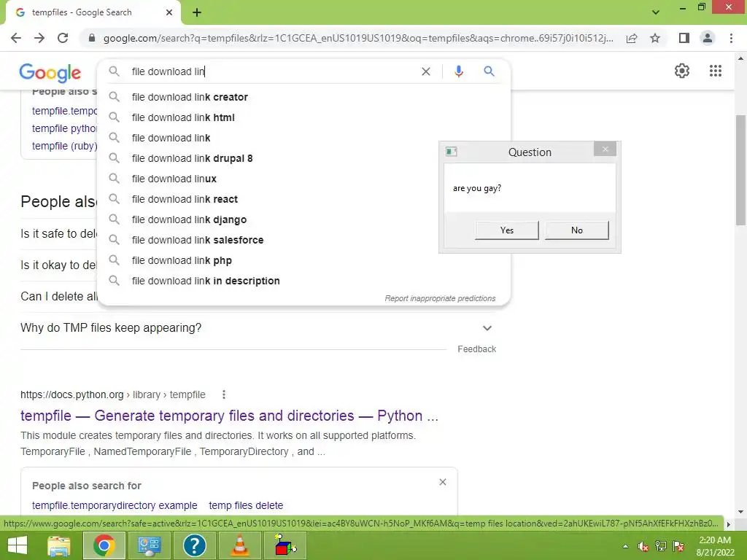The width and height of the screenshot is (747, 560).
Task: Click the network tray icon
Action: coord(660,546)
